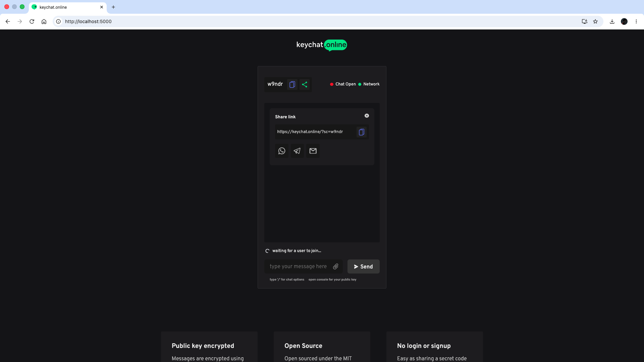Reload the current page
The height and width of the screenshot is (362, 644).
(x=32, y=21)
